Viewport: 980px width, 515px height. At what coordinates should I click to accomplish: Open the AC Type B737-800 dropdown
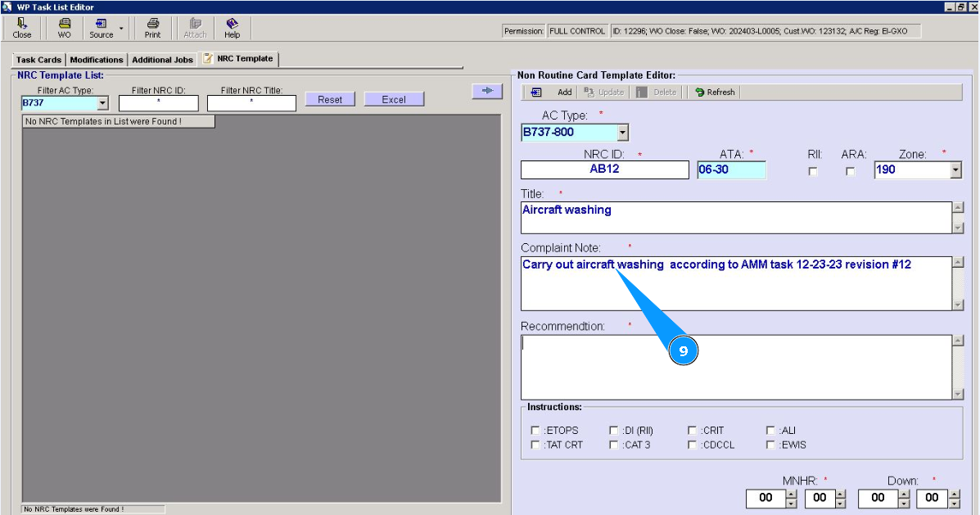622,133
